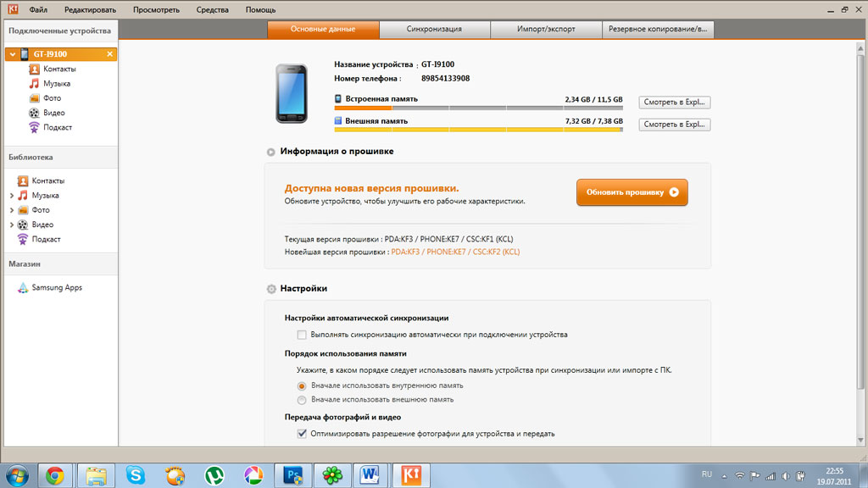Image resolution: width=868 pixels, height=488 pixels.
Task: Select Вначале использовать внутреннюю память option
Action: pyautogui.click(x=302, y=386)
